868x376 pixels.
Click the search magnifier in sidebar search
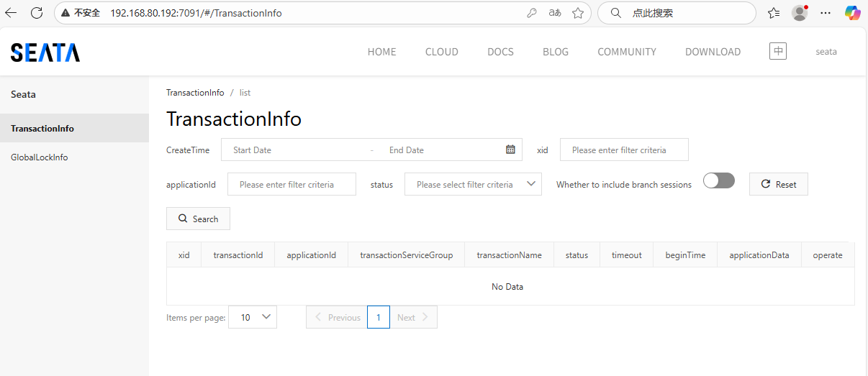[615, 13]
